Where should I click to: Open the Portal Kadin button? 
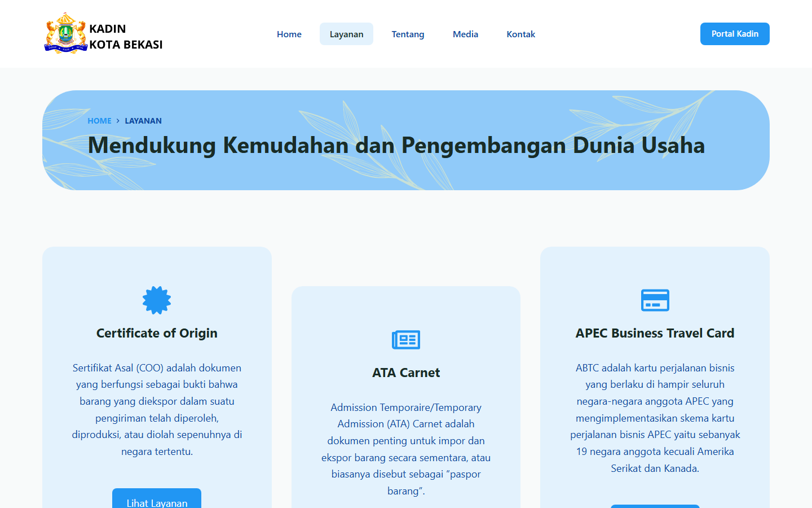coord(735,34)
